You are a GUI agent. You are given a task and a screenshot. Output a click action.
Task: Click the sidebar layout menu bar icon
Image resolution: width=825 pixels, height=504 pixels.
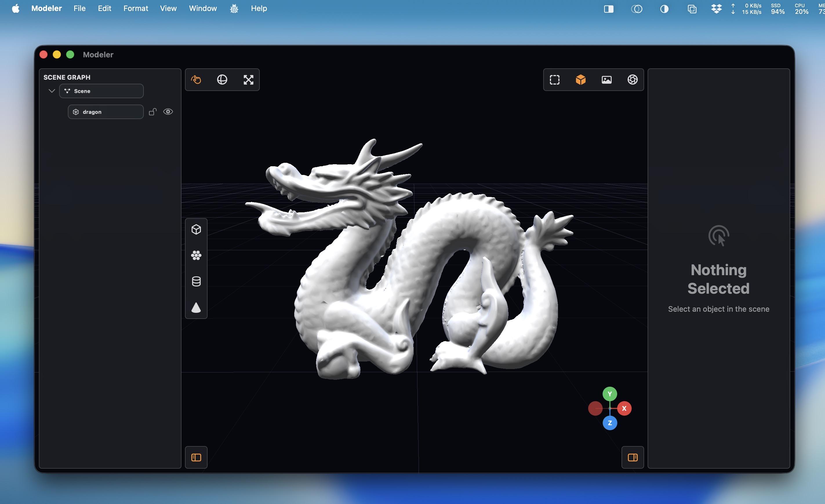(609, 9)
